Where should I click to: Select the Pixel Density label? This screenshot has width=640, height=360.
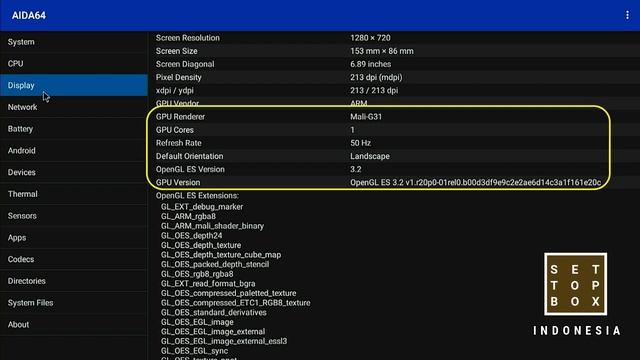coord(178,77)
